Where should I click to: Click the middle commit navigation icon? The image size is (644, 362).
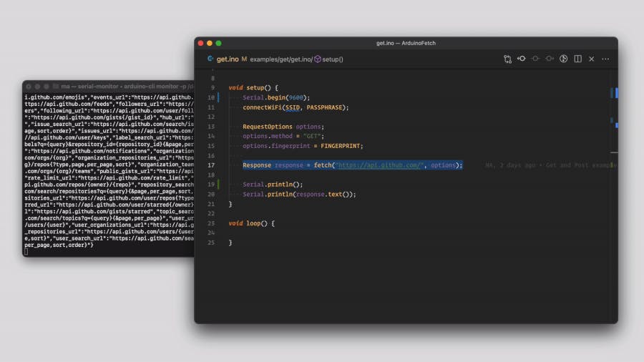[535, 59]
